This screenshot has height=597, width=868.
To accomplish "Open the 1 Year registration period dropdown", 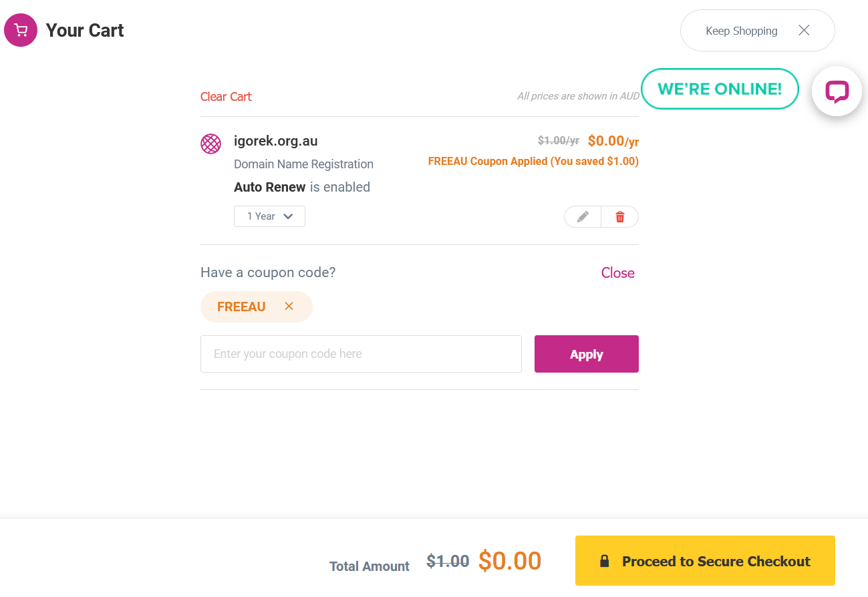I will coord(269,216).
